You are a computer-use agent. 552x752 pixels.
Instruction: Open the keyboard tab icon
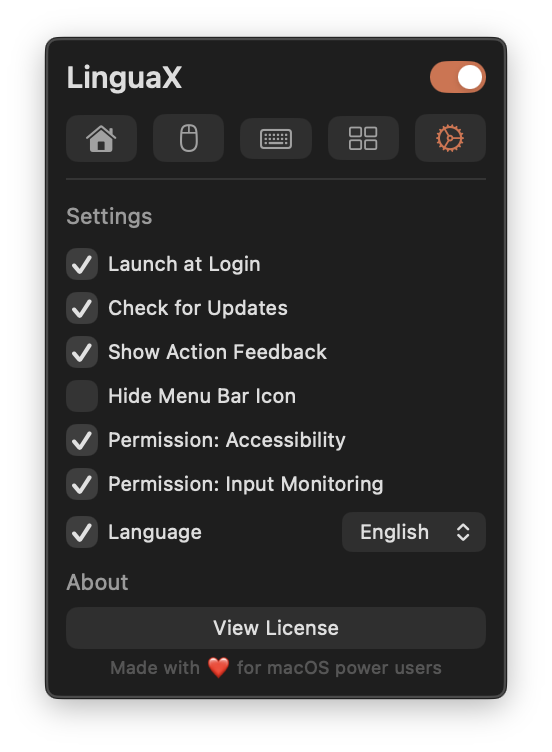[276, 139]
